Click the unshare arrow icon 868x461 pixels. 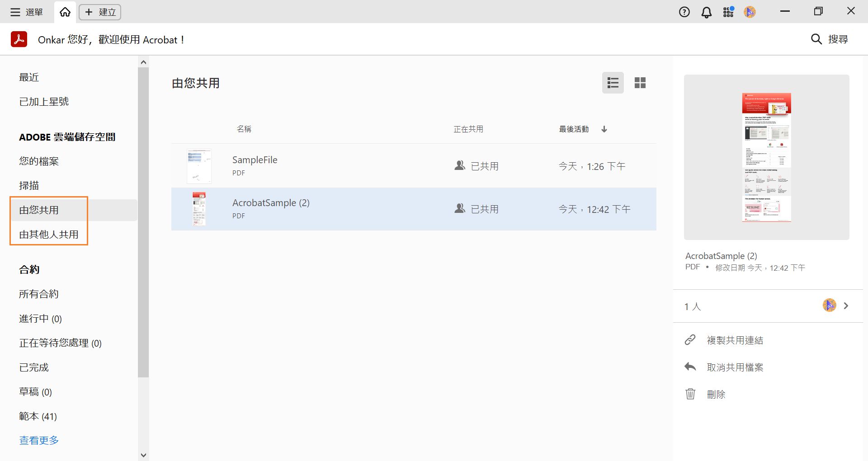point(690,367)
